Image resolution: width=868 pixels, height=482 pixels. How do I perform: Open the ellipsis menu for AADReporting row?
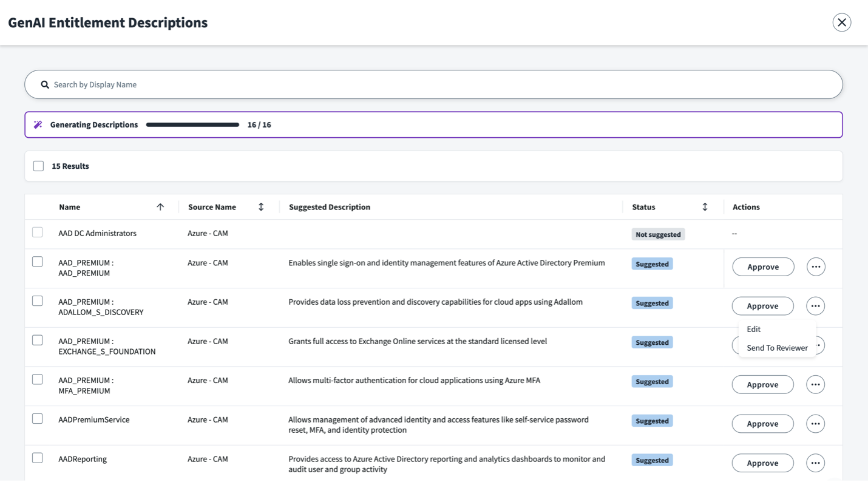[x=816, y=463]
